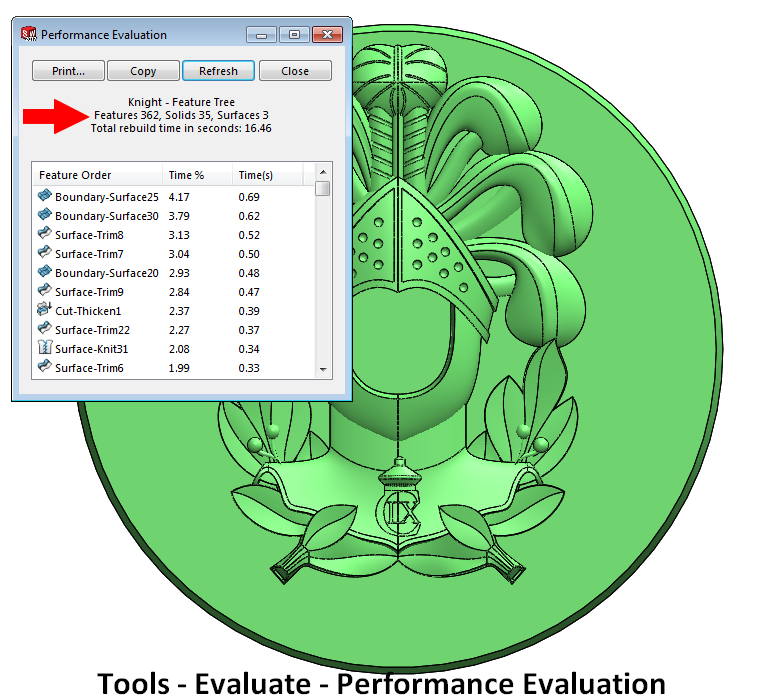The height and width of the screenshot is (696, 779).
Task: Click the Cut-Thicken1 feature icon
Action: pyautogui.click(x=45, y=310)
